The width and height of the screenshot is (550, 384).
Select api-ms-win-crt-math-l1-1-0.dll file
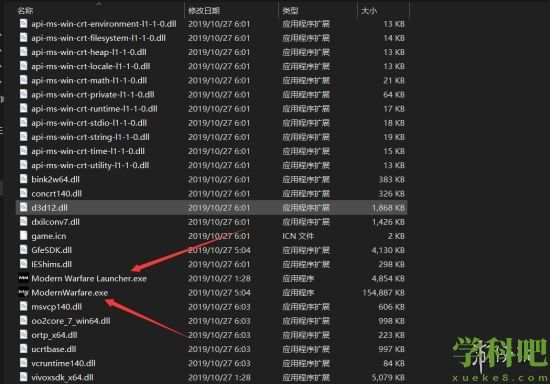point(89,80)
